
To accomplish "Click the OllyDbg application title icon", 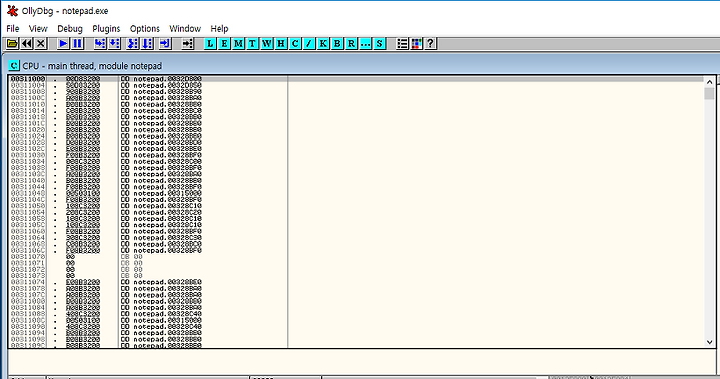I will click(x=12, y=11).
